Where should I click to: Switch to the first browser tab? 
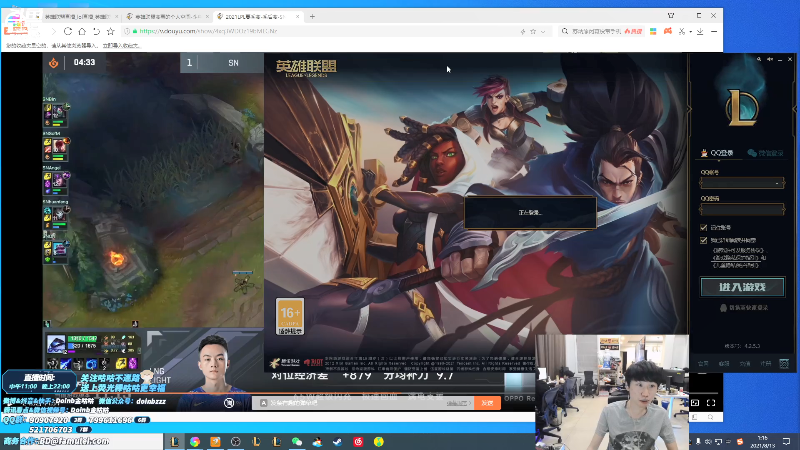(78, 16)
